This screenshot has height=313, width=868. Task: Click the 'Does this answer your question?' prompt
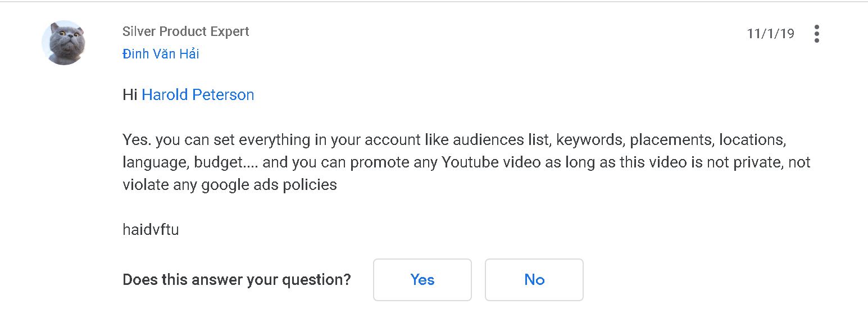(x=237, y=280)
